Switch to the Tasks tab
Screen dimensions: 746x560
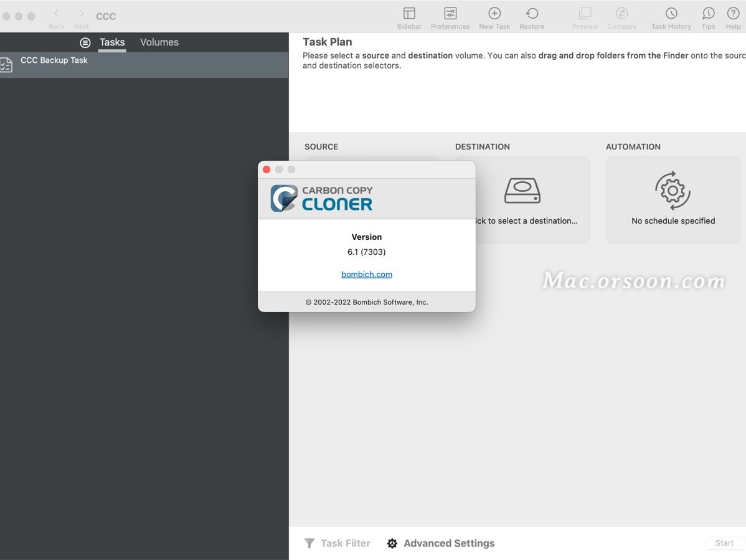pyautogui.click(x=111, y=42)
